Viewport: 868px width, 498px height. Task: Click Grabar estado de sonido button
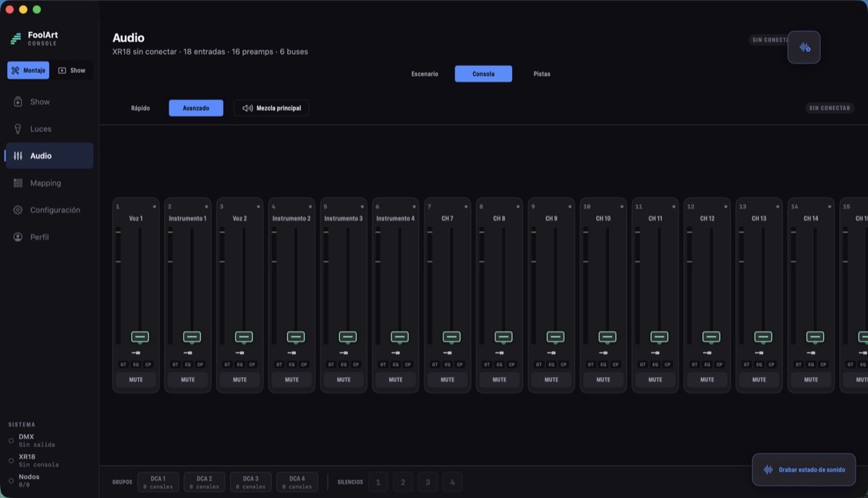[804, 470]
